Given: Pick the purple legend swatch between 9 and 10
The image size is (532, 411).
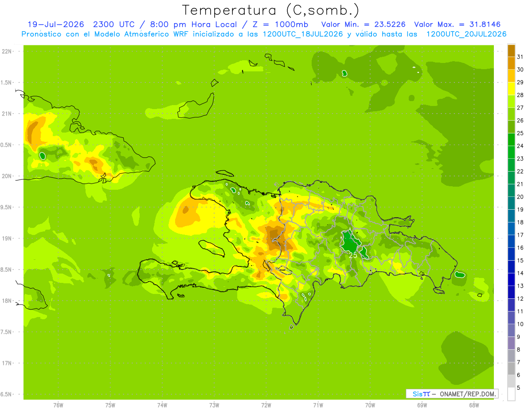Looking at the screenshot, I should [511, 330].
